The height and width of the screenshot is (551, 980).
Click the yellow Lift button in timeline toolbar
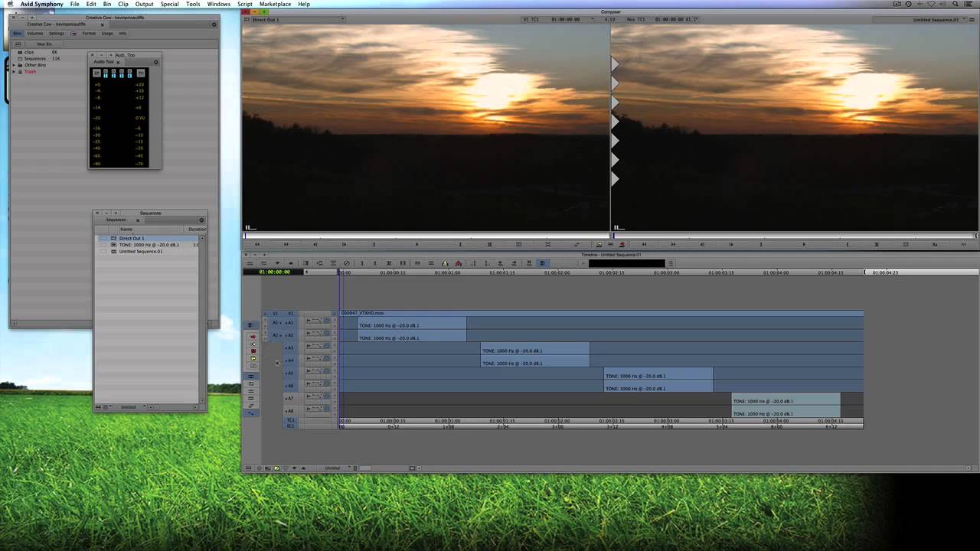pyautogui.click(x=445, y=263)
